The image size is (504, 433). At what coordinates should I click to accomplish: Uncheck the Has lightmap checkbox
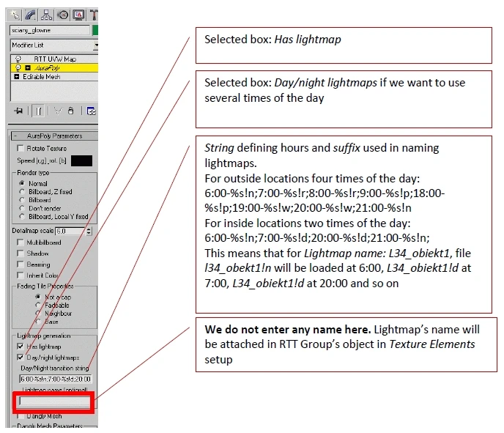21,347
